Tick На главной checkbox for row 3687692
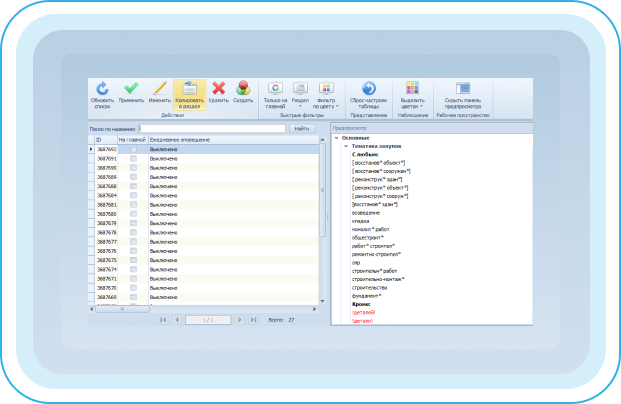The image size is (621, 404). click(x=133, y=149)
